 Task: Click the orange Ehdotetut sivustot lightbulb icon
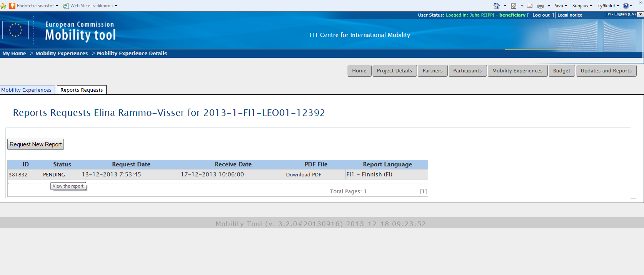[x=12, y=6]
